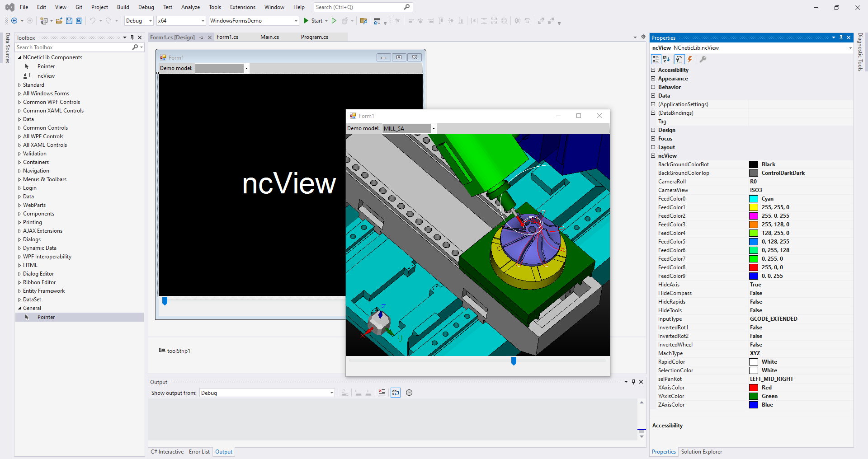Open the Debug menu
The width and height of the screenshot is (868, 459).
pos(146,7)
